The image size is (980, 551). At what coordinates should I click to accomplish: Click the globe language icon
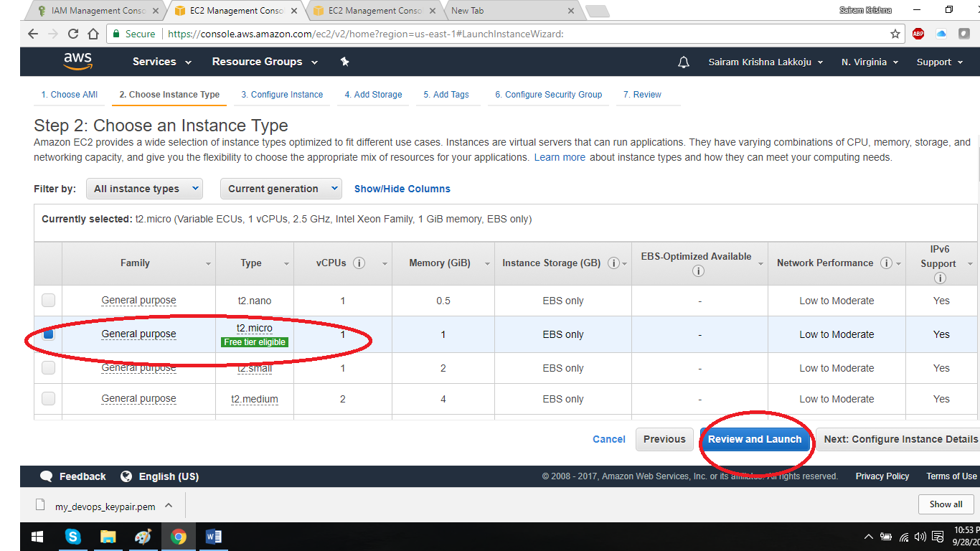[126, 476]
